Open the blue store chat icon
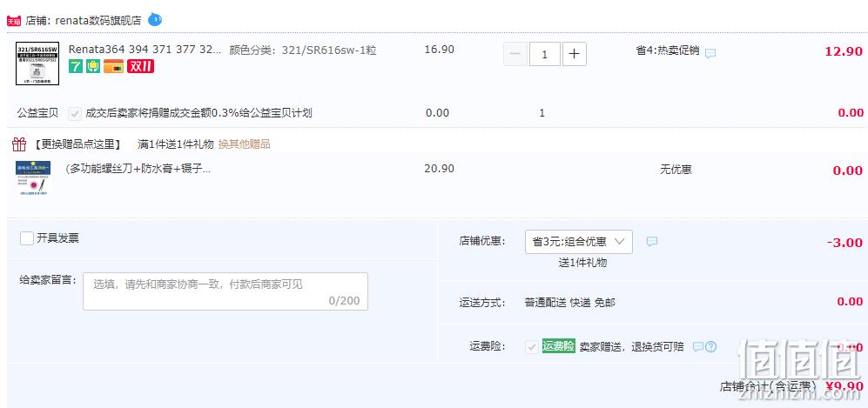The width and height of the screenshot is (868, 408). click(154, 19)
